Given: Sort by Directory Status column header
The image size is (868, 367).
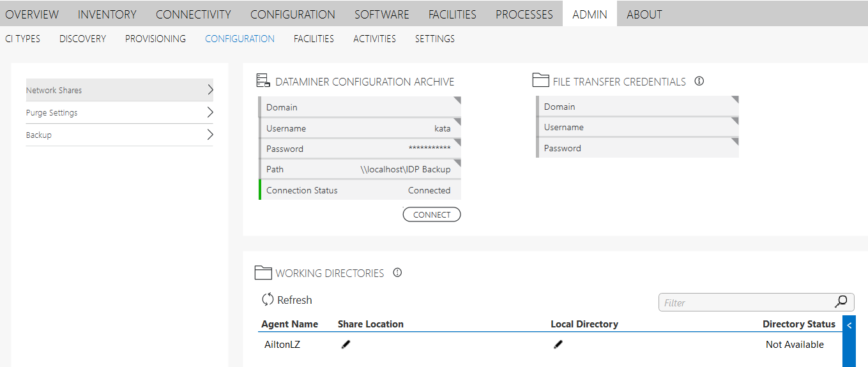Looking at the screenshot, I should (799, 324).
